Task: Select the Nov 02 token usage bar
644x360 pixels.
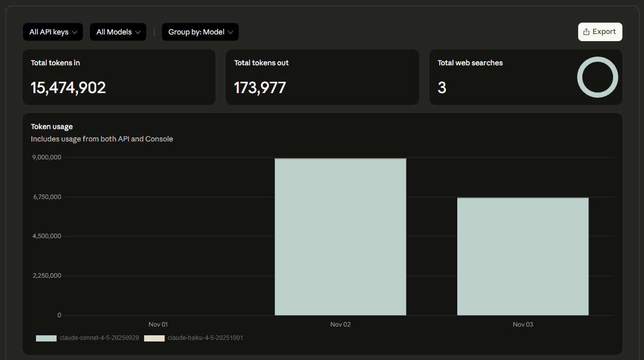Action: coord(341,237)
